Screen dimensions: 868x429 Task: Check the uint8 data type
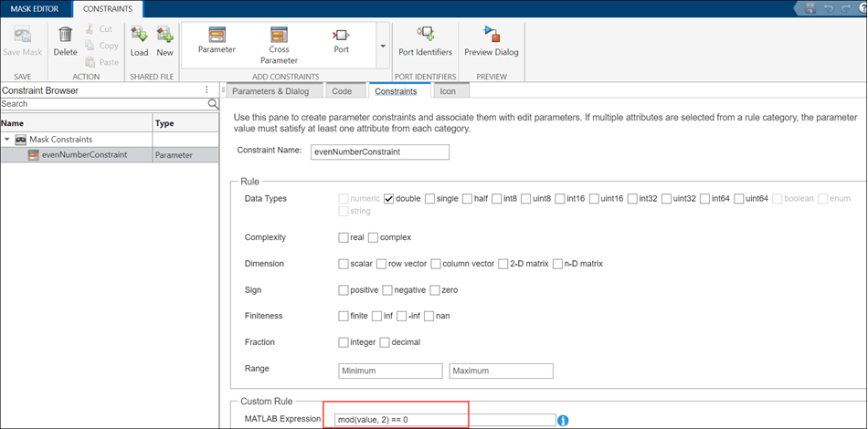525,198
